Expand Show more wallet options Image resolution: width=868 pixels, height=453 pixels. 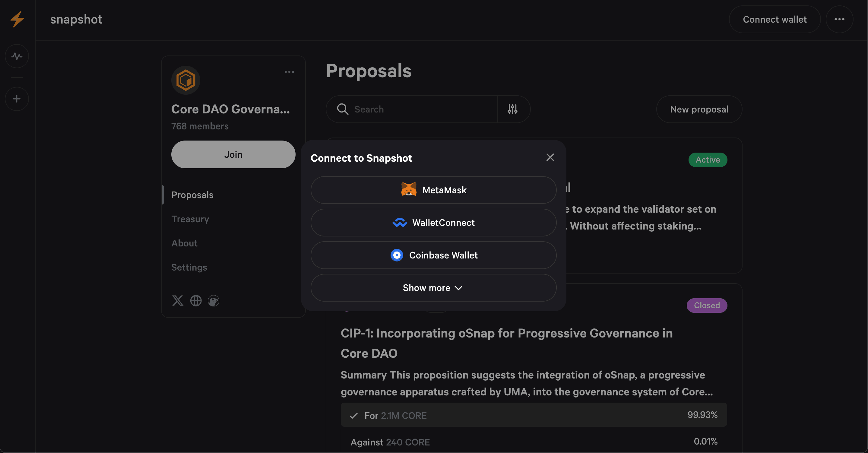pos(433,287)
